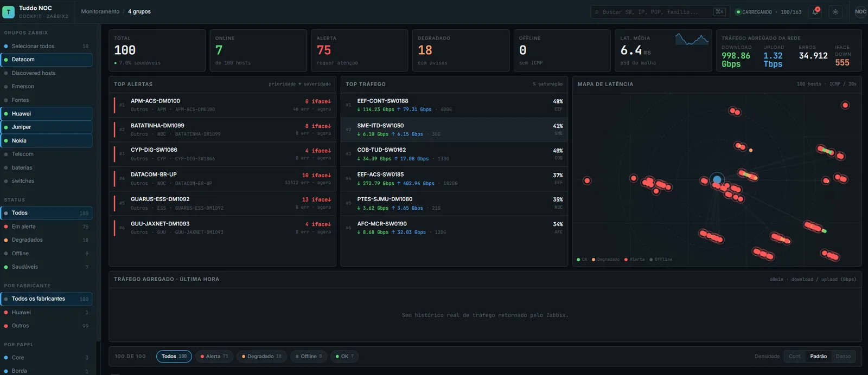
Task: Select the Offline 0 filter tab
Action: (309, 356)
